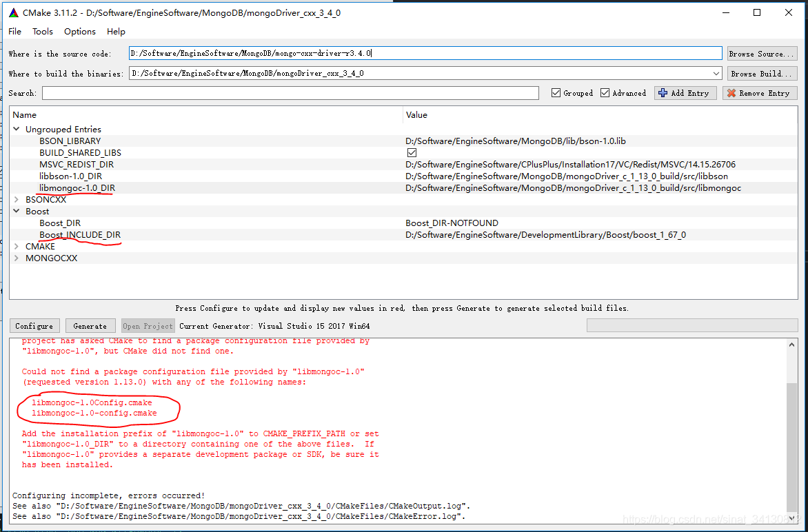Open the File menu
Image resolution: width=808 pixels, height=532 pixels.
(x=15, y=32)
